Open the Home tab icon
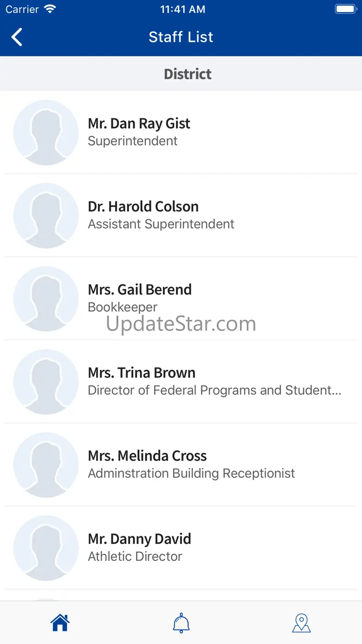This screenshot has width=362, height=644. click(60, 623)
